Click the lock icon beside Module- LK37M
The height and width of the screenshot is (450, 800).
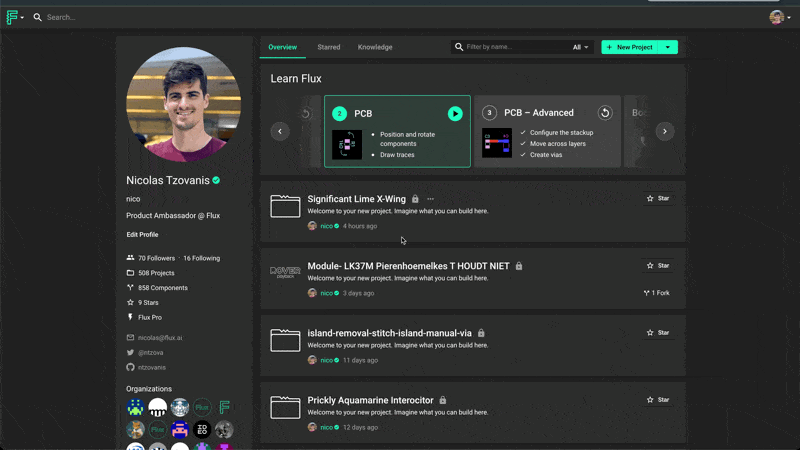[519, 266]
